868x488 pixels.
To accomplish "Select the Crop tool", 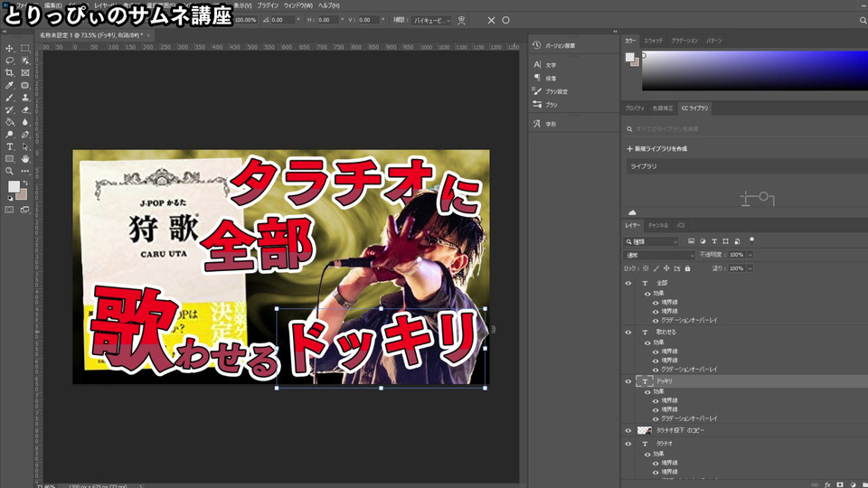I will click(9, 72).
